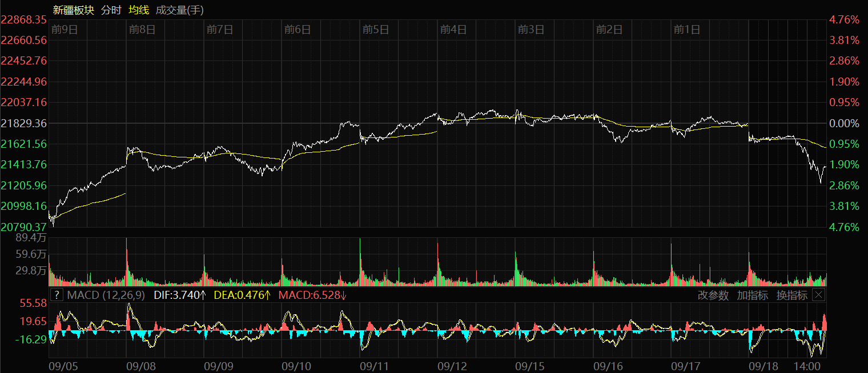Click the 09/18 date on the time axis

coord(763,365)
